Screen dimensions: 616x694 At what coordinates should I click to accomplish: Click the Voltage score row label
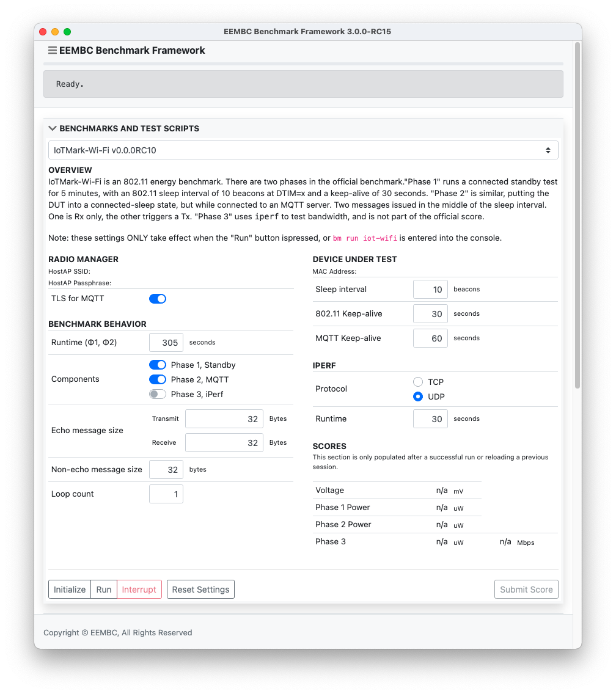pos(329,491)
